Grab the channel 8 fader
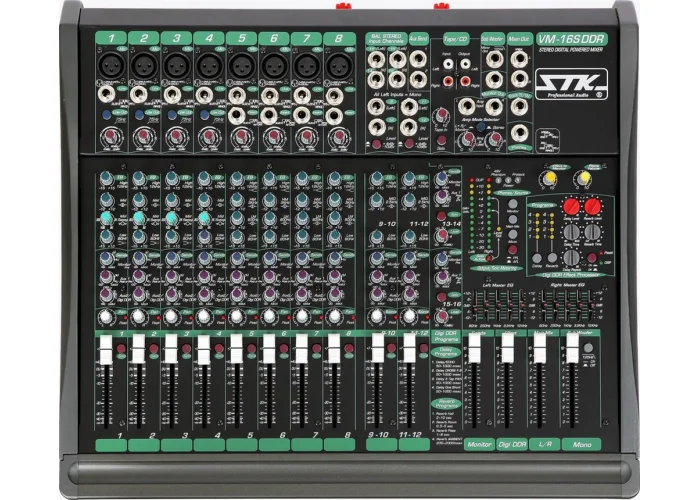The width and height of the screenshot is (700, 500). coord(333,349)
